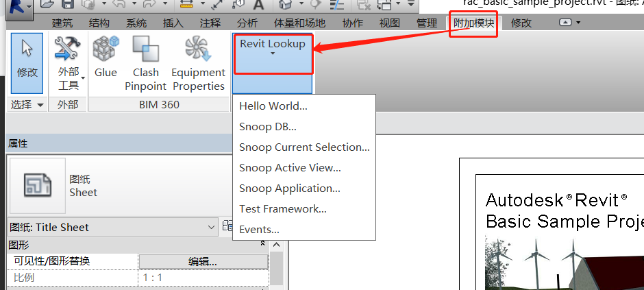644x290 pixels.
Task: Switch to the 体量和场地 ribbon tab
Action: pos(300,23)
